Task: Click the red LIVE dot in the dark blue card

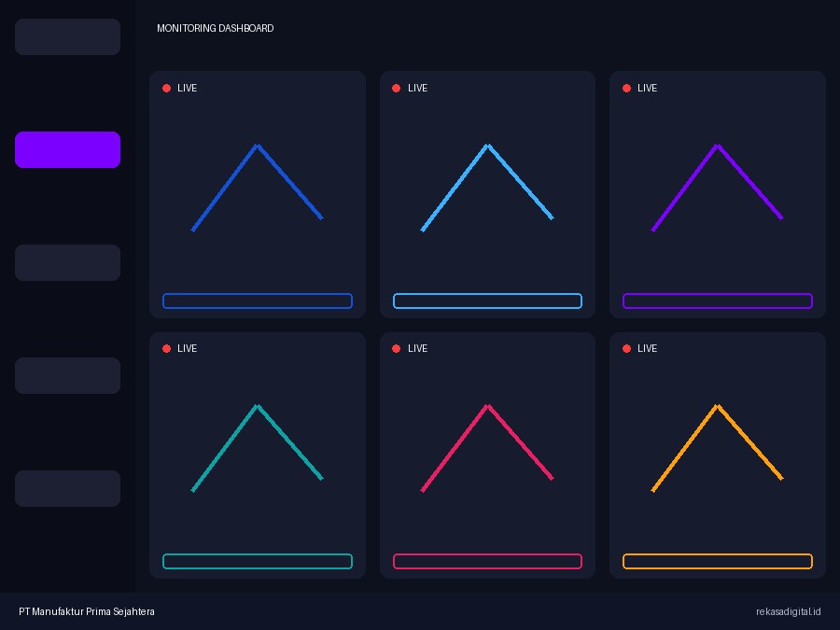Action: 167,89
